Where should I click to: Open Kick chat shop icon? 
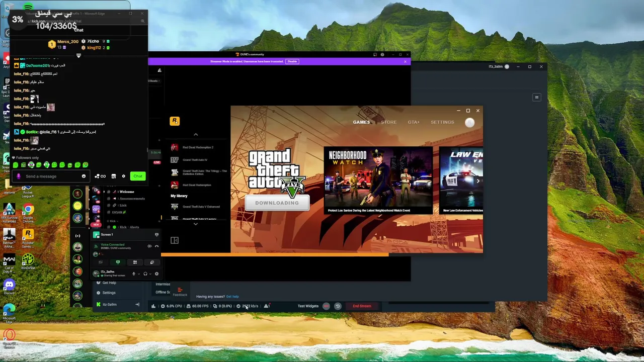pyautogui.click(x=113, y=176)
